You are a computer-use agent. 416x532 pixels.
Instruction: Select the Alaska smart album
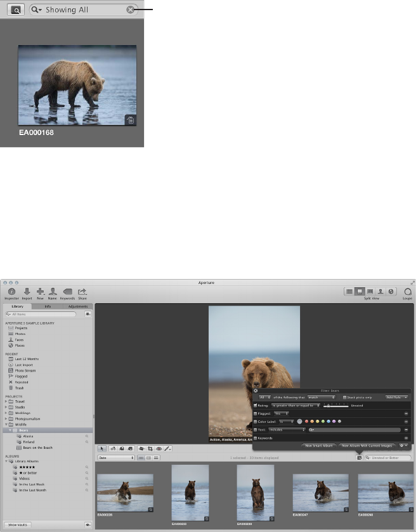pos(28,436)
